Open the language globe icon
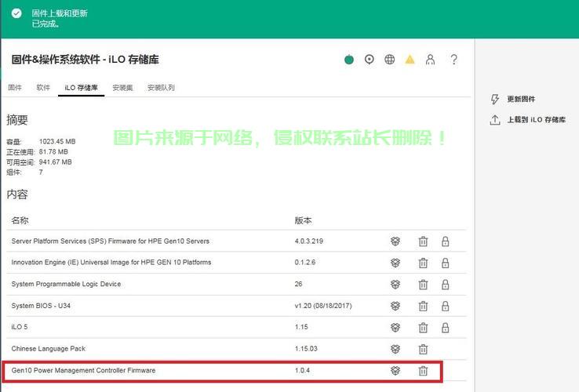This screenshot has height=392, width=579. tap(390, 60)
